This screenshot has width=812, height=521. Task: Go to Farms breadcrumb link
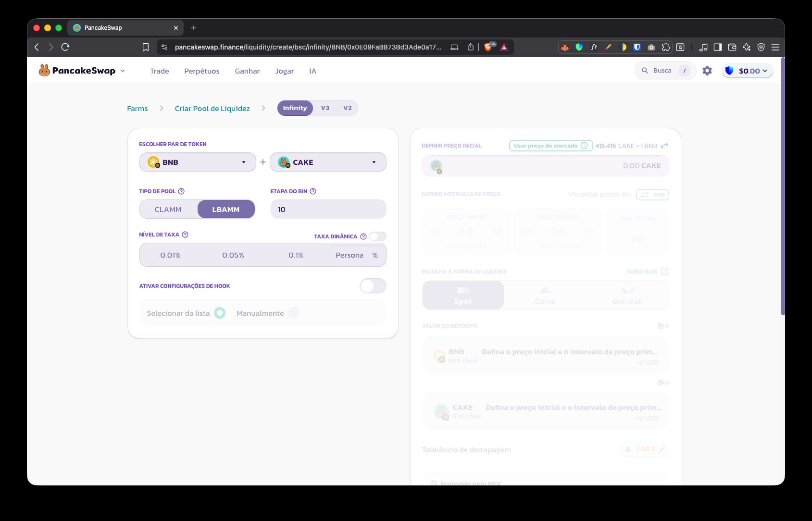pyautogui.click(x=137, y=109)
